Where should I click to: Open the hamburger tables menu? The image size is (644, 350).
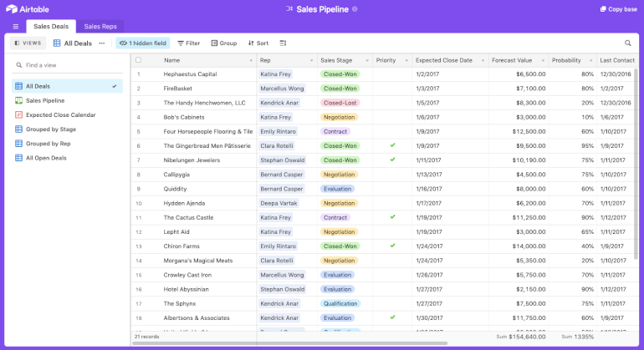click(16, 27)
